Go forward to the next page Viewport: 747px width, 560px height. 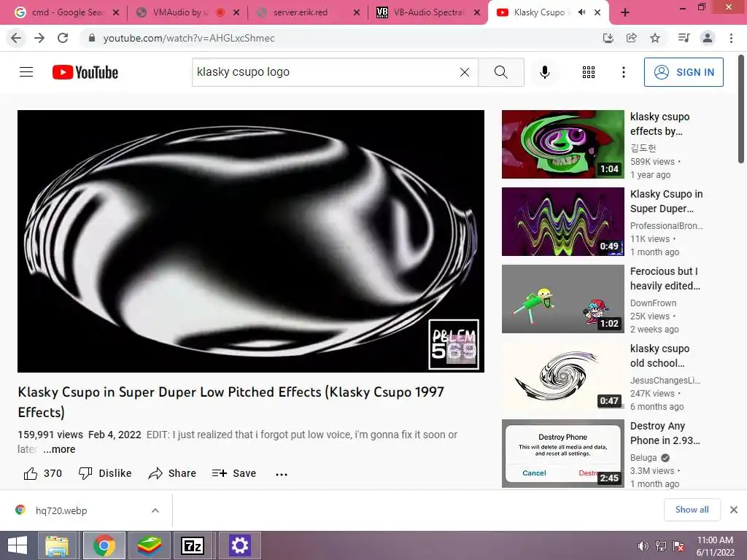point(39,38)
